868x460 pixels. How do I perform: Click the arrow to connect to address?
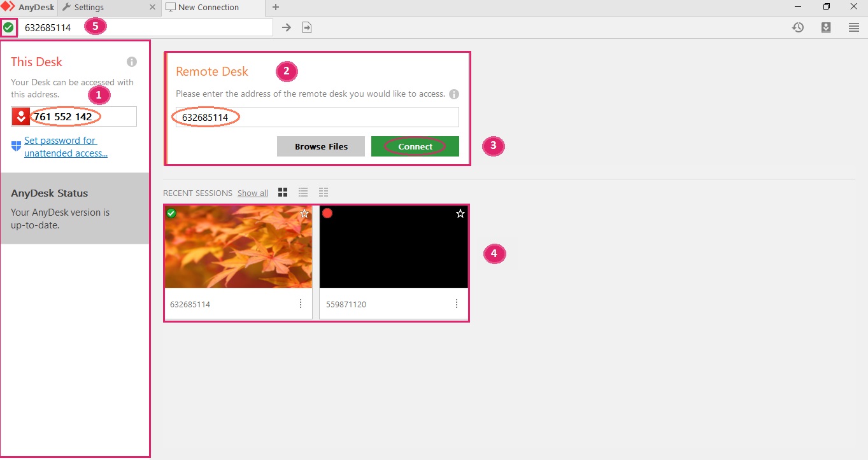point(287,27)
